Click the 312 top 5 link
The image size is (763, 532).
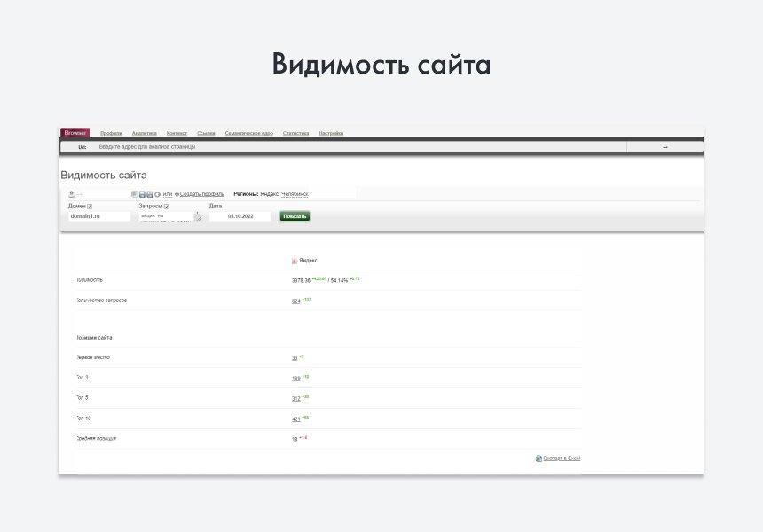295,399
